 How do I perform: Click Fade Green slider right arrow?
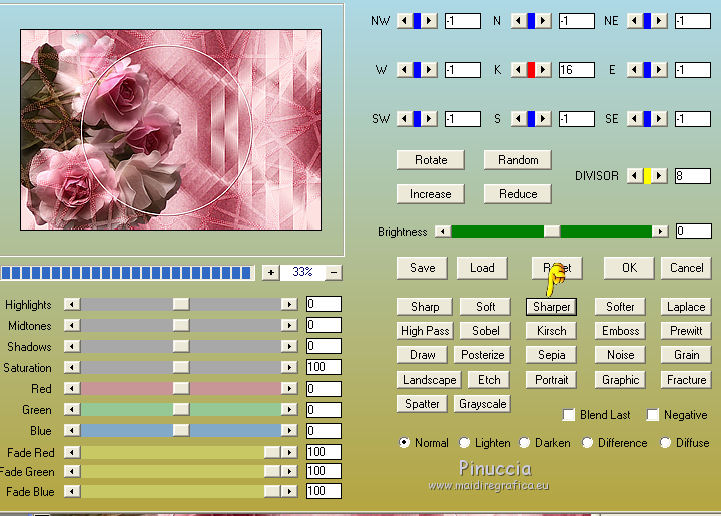(289, 471)
